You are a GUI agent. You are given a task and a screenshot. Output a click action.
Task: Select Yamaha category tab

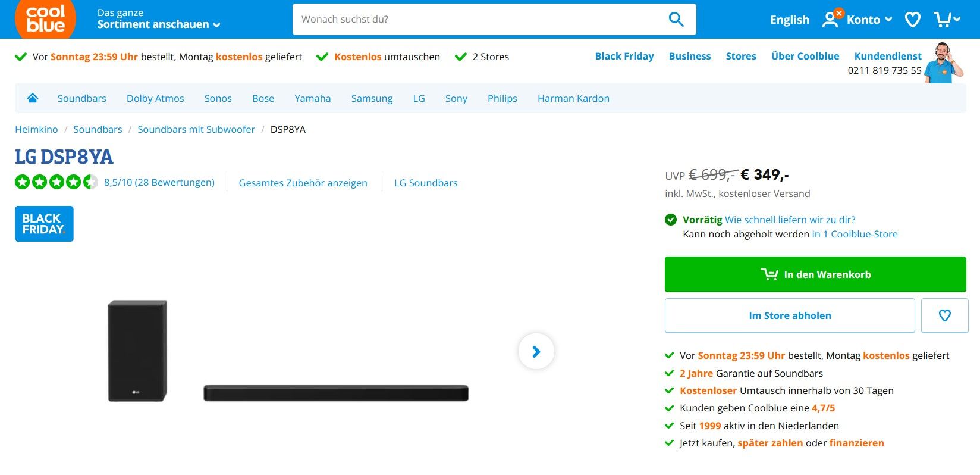(312, 98)
